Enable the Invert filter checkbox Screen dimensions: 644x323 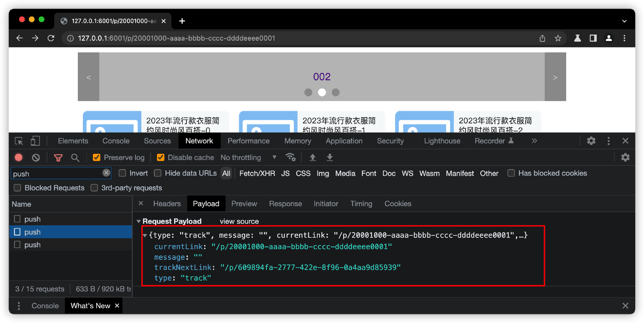[x=122, y=173]
